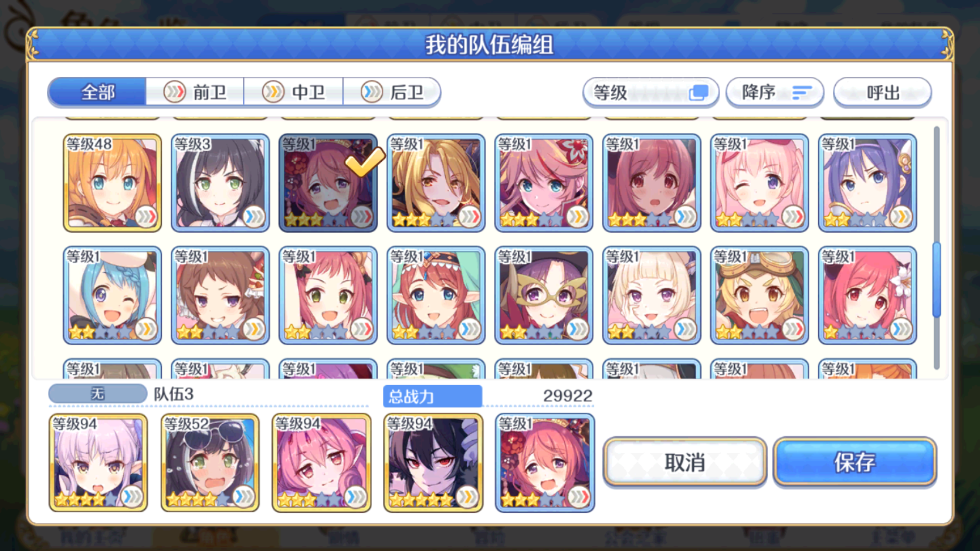Select the elf girl with green hood
The height and width of the screenshot is (551, 980).
click(436, 295)
